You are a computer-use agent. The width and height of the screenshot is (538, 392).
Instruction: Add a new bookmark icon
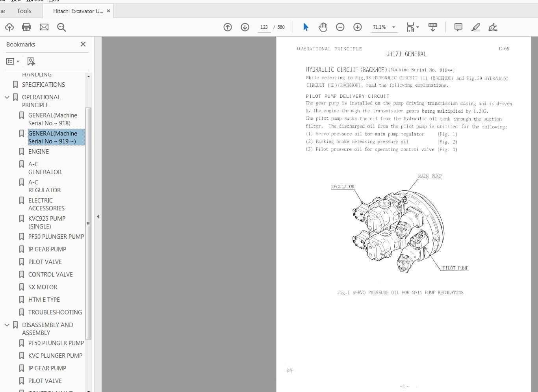click(31, 61)
